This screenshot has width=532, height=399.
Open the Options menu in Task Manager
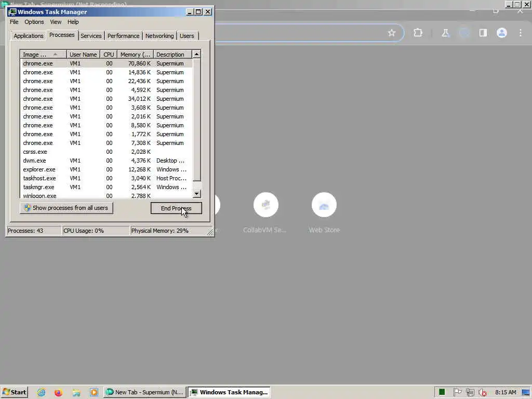(34, 22)
